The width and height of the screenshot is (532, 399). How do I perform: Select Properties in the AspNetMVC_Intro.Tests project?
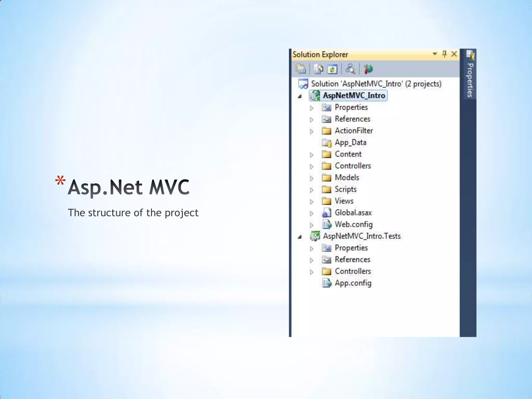pos(351,248)
